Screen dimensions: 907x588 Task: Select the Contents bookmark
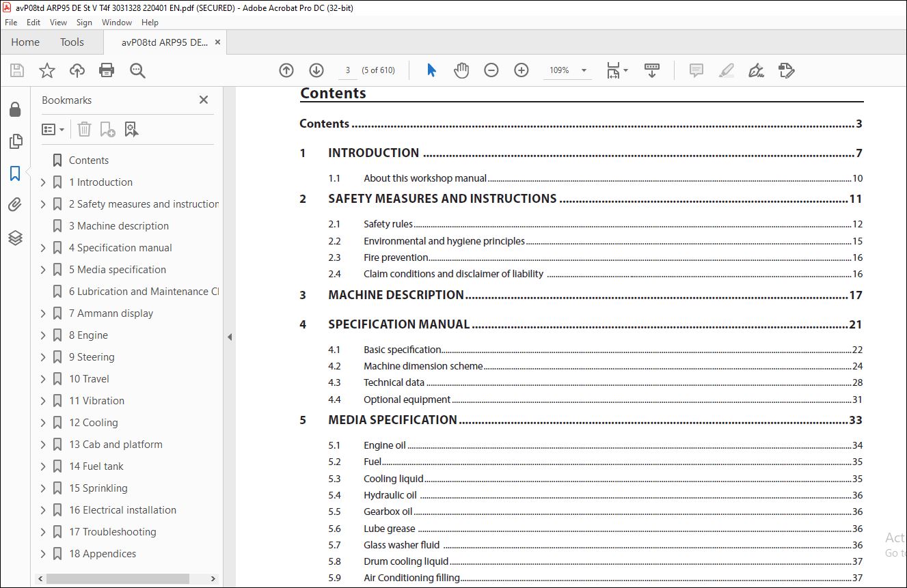tap(89, 160)
